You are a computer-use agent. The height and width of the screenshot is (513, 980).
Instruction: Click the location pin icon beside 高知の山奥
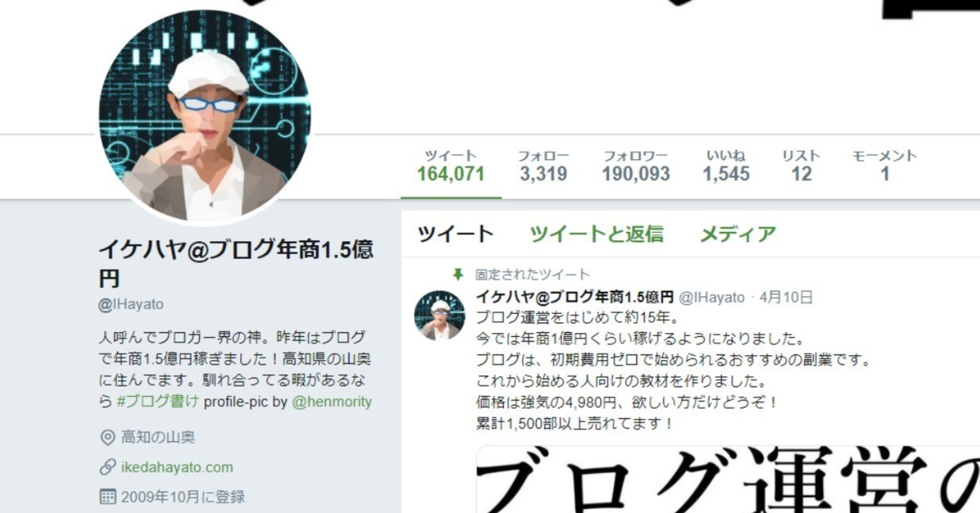(x=108, y=438)
